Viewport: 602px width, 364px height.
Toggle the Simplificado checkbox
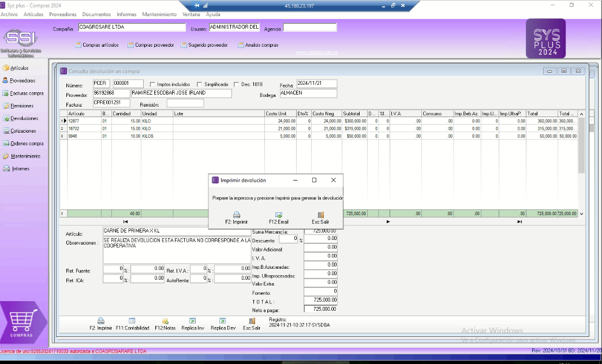click(x=199, y=84)
